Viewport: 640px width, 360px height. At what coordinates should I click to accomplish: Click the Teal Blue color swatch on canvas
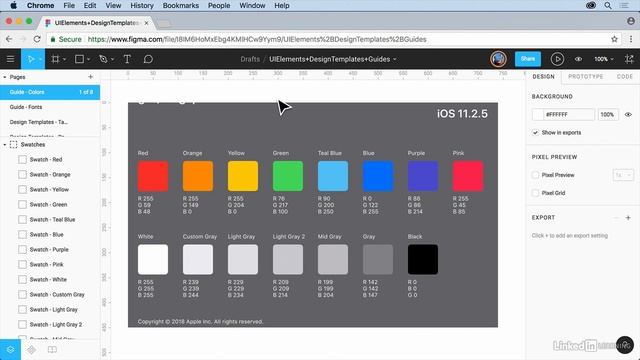(x=333, y=176)
